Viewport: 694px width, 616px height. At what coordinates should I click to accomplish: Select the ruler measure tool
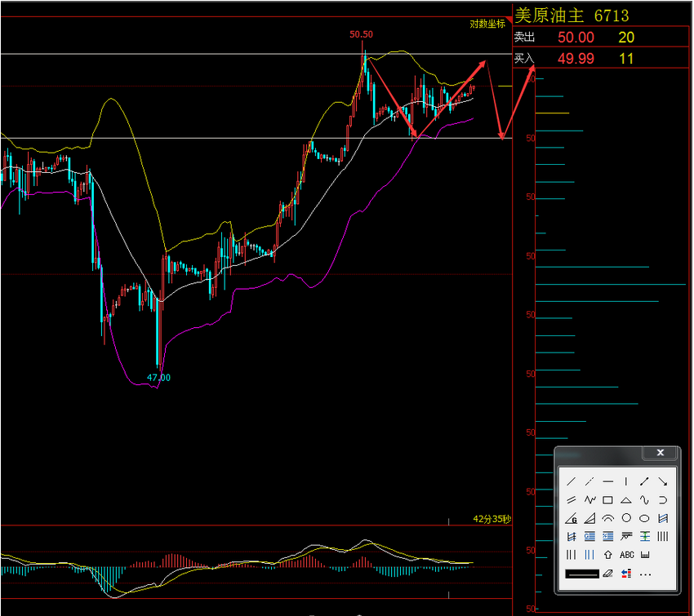(x=645, y=555)
